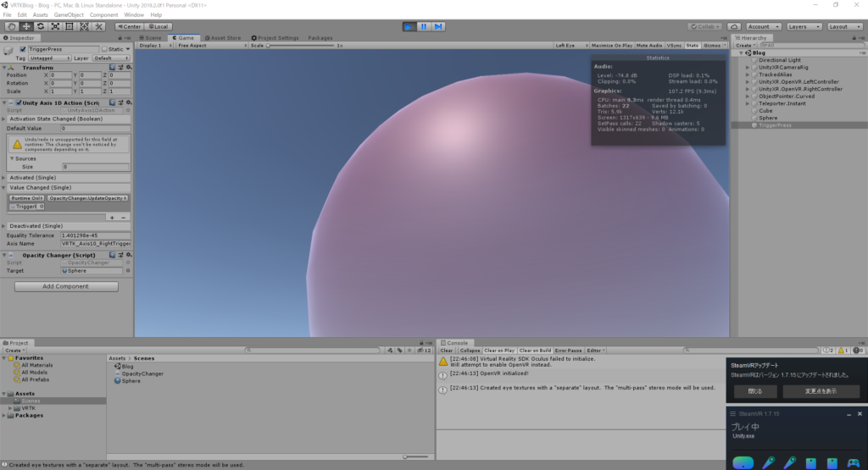This screenshot has width=868, height=470.
Task: Toggle Maximize On Play
Action: 612,46
